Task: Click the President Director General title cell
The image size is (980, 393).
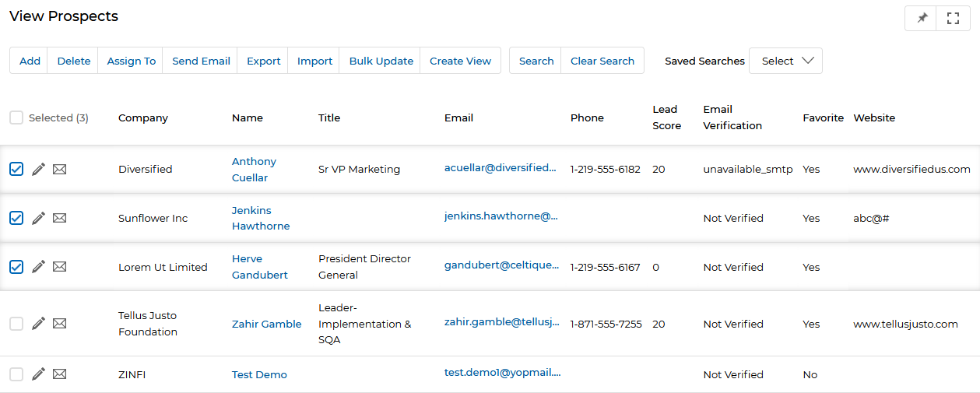Action: coord(364,267)
